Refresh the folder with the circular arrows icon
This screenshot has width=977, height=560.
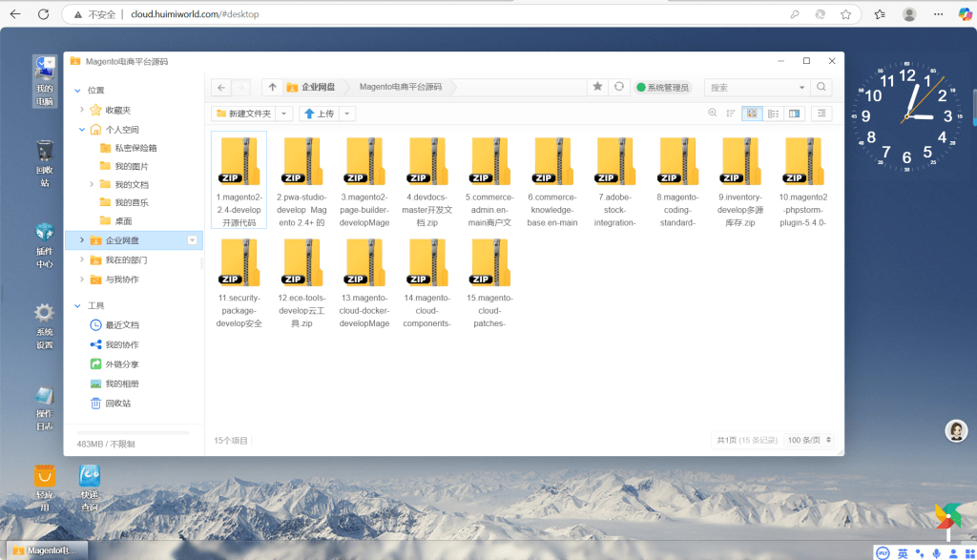pyautogui.click(x=618, y=87)
